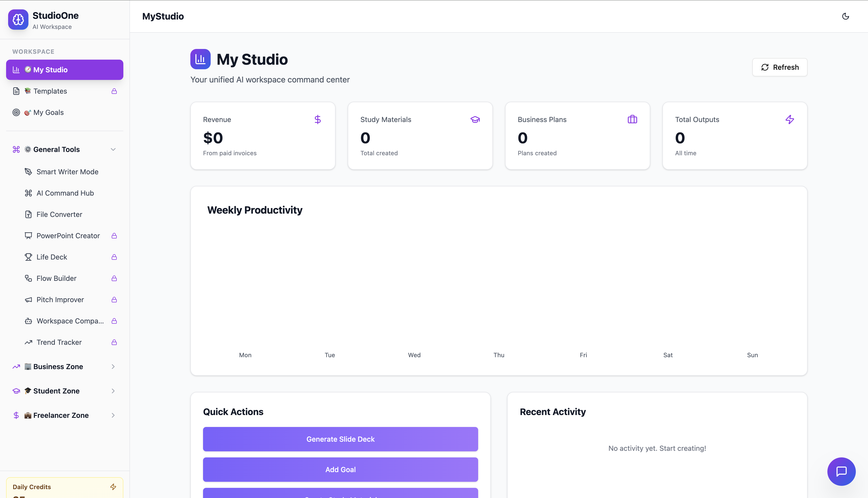
Task: Toggle dark mode with the moon icon
Action: [x=845, y=16]
